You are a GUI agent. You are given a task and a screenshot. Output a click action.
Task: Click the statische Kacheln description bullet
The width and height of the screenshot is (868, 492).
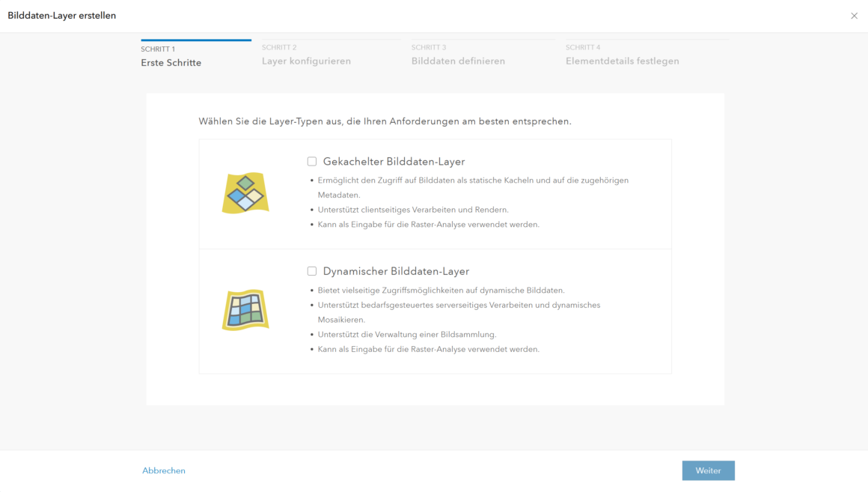point(473,187)
